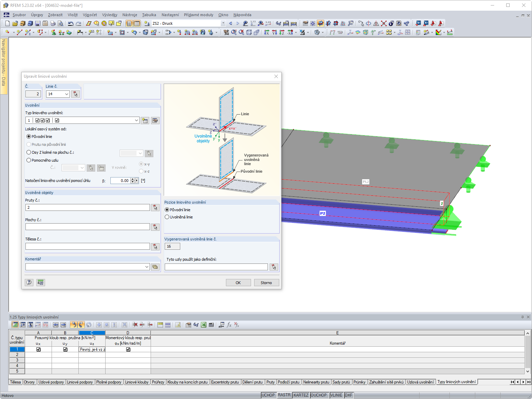Click the pick members icon next to Pruty č.
The width and height of the screenshot is (532, 399).
(x=155, y=207)
